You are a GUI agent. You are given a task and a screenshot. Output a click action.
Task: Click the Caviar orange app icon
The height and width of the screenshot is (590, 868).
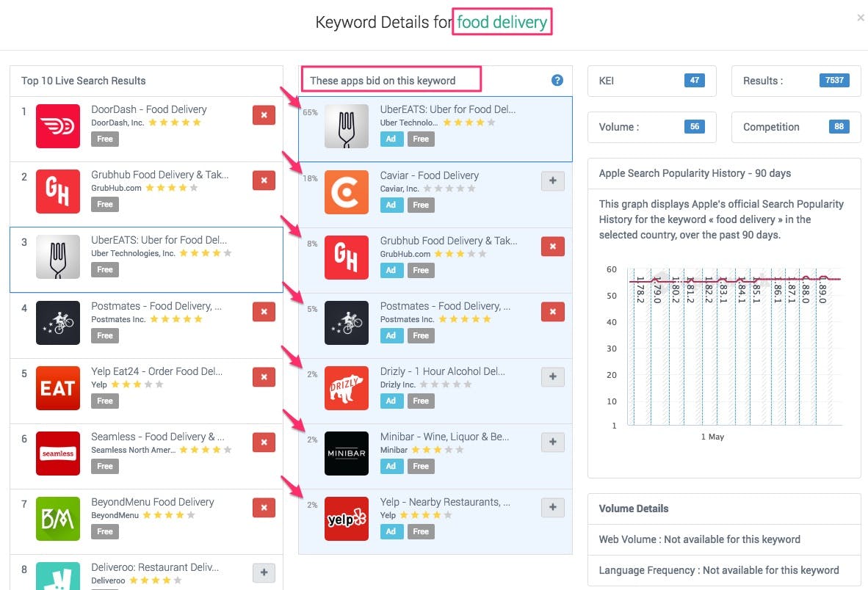(347, 192)
